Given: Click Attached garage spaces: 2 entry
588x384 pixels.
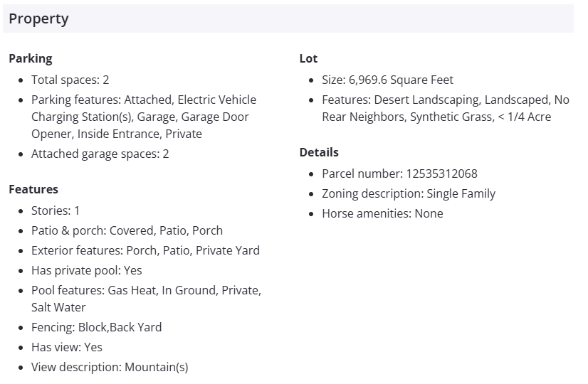Looking at the screenshot, I should pos(100,154).
